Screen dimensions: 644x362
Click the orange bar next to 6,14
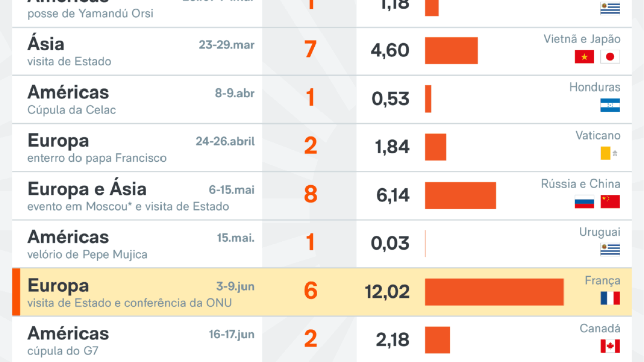click(460, 195)
